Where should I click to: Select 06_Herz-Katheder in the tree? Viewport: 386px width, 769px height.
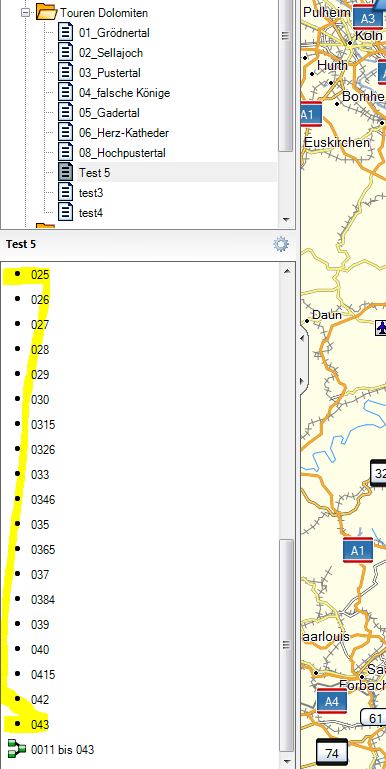coord(124,133)
